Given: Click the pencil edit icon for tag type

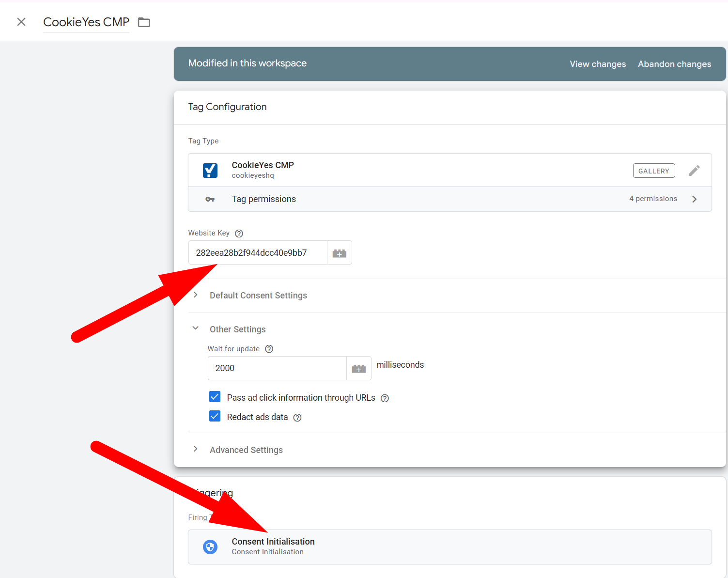Looking at the screenshot, I should coord(694,171).
